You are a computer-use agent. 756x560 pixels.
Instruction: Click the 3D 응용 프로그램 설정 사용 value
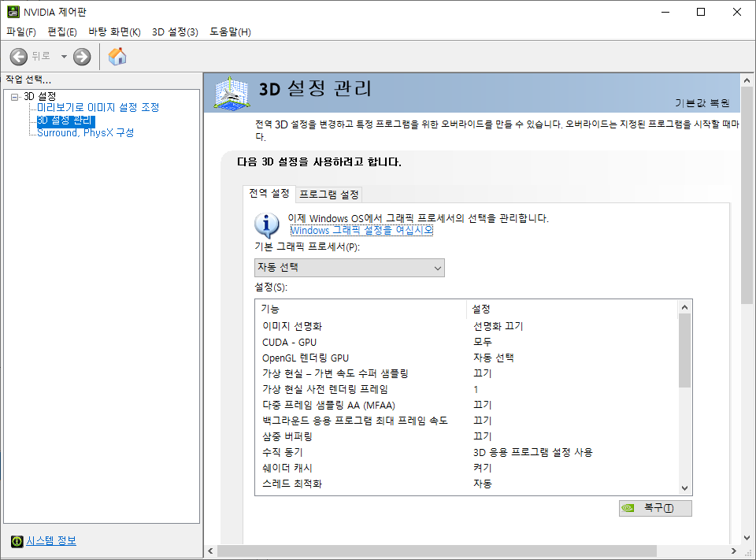[x=533, y=452]
